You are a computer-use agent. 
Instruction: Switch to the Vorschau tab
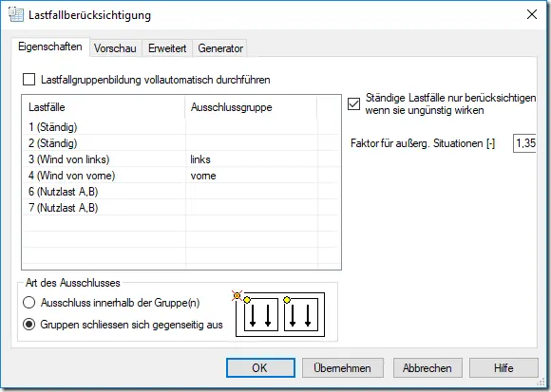pyautogui.click(x=115, y=48)
